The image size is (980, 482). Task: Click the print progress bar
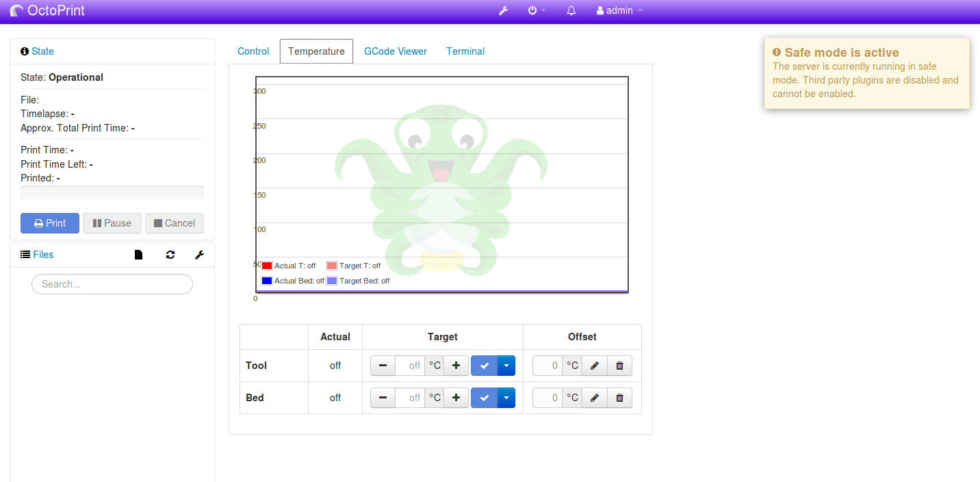[112, 192]
